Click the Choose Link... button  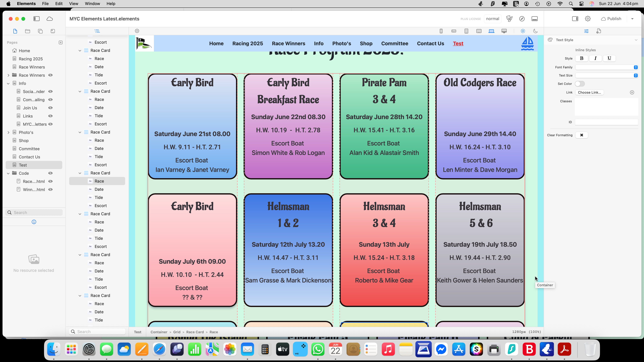click(x=589, y=92)
